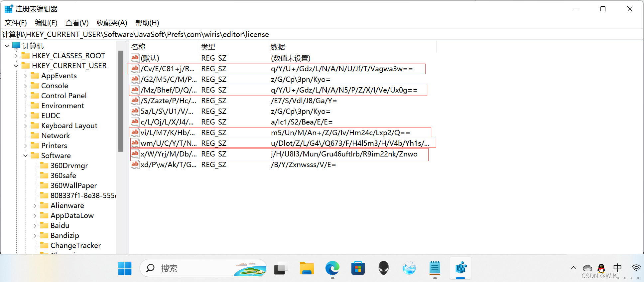
Task: Click the /Mz/Bhef/D/Q/... value icon
Action: tap(135, 90)
